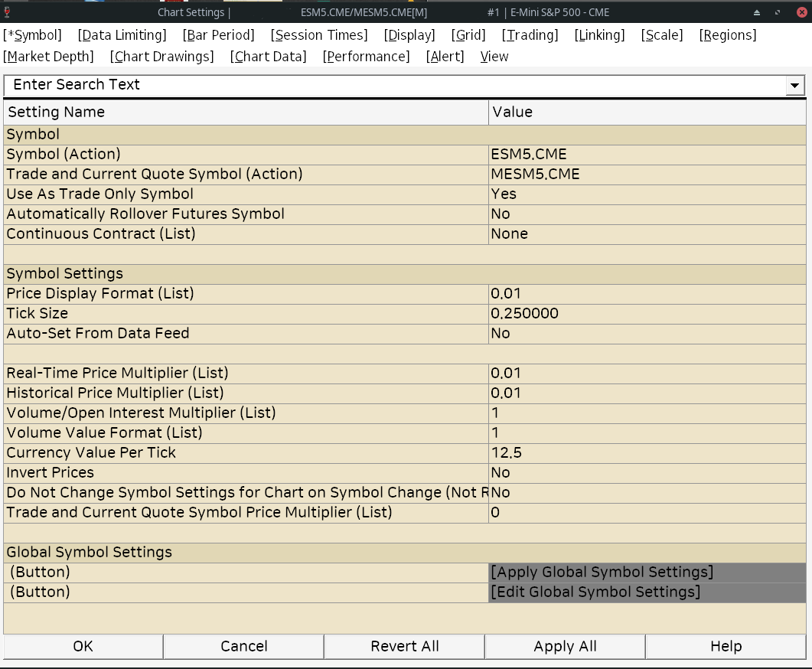
Task: Open Volume Value Format list value
Action: [647, 433]
